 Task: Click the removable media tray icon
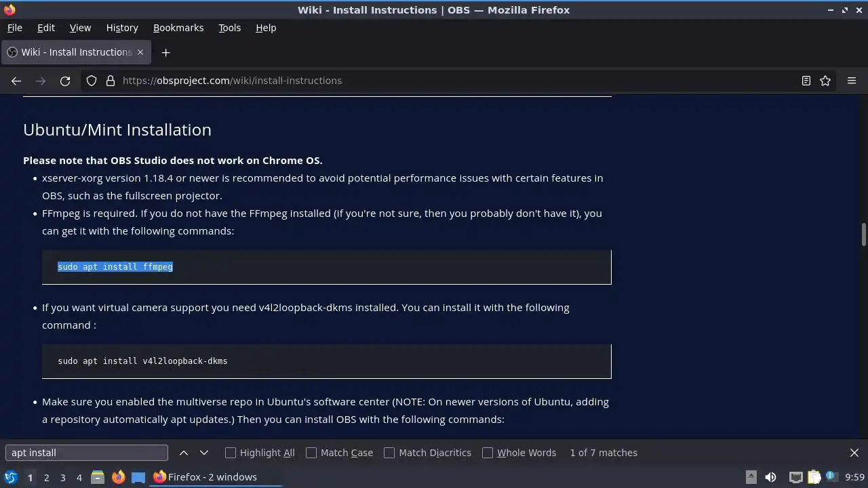coord(751,477)
